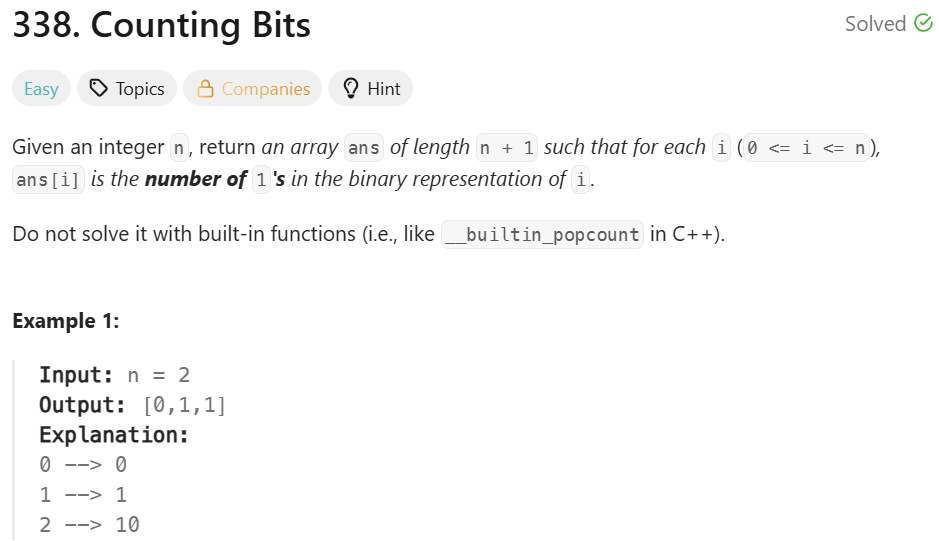Click the 0 <= i <= n code
The image size is (939, 541).
tap(806, 147)
